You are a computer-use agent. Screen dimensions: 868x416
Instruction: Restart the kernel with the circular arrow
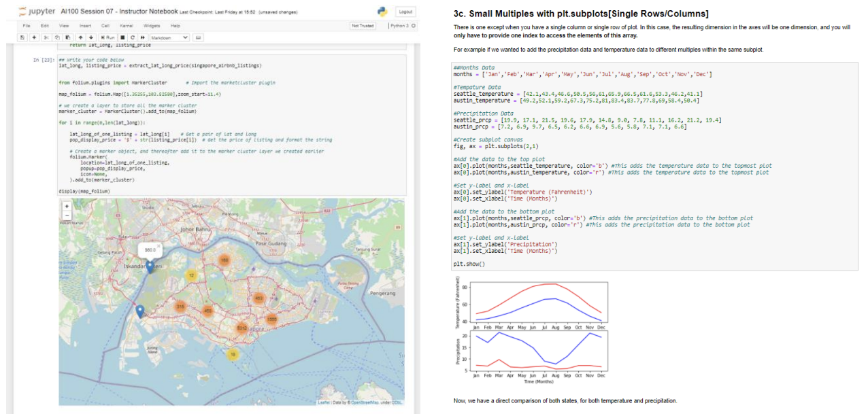point(133,37)
